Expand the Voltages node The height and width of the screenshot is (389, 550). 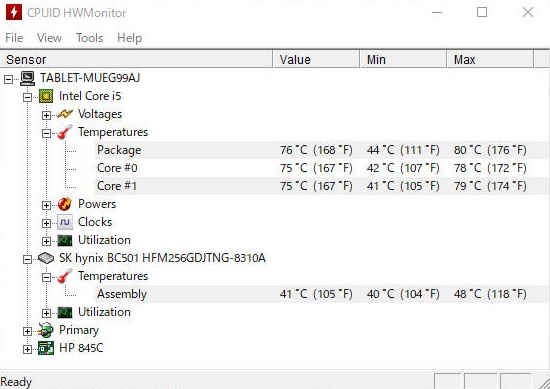(x=46, y=115)
